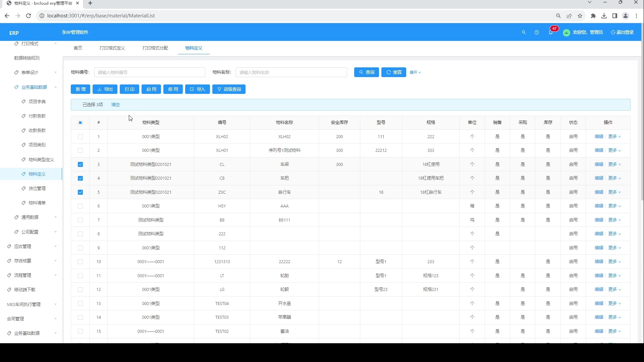644x362 pixels.
Task: Open 付款条款 in sidebar
Action: point(37,116)
